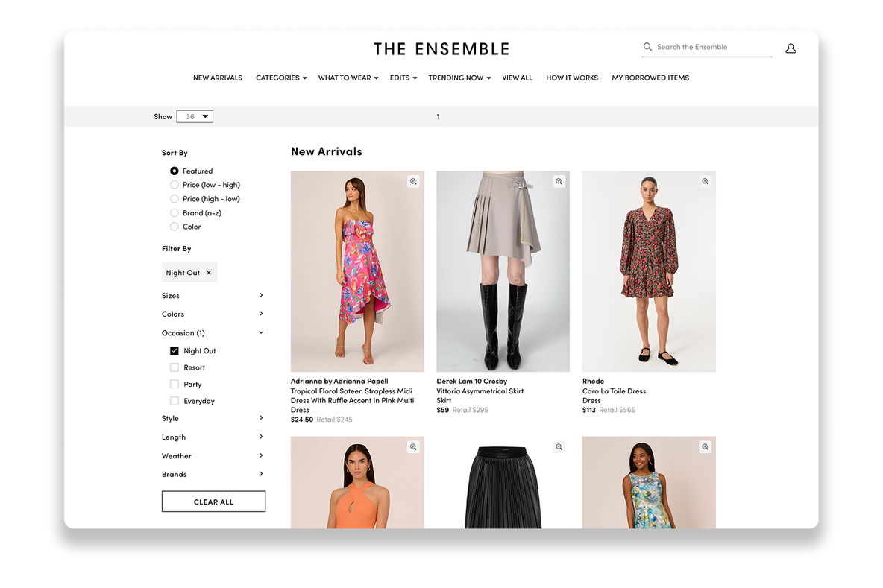Click the Clear All button
This screenshot has height=588, width=883.
213,502
